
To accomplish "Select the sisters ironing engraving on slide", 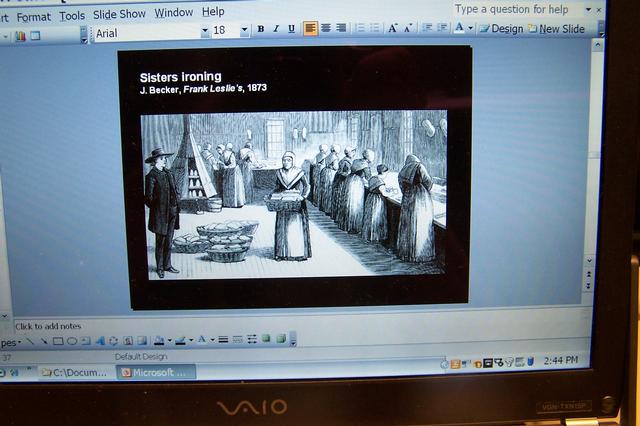I will tap(294, 195).
